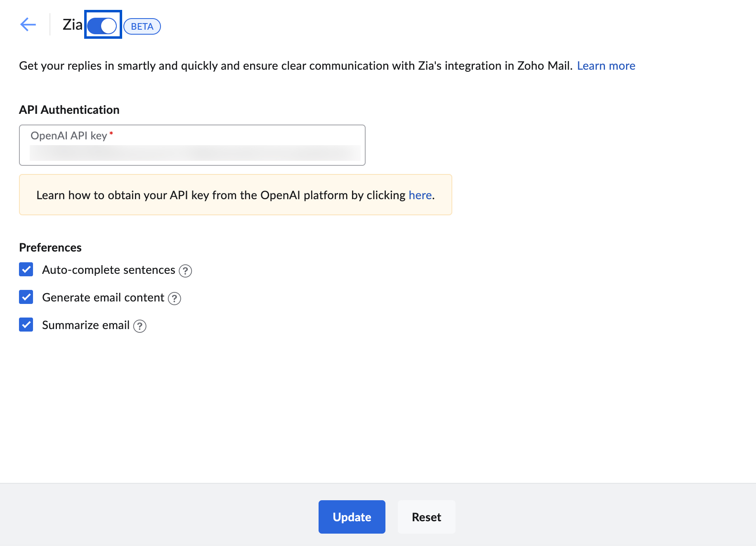Show help for Generate email content
Image resolution: width=756 pixels, height=546 pixels.
[x=174, y=298]
